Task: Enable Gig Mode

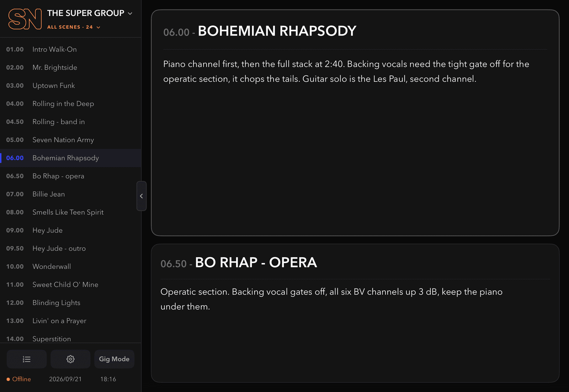Action: tap(114, 359)
